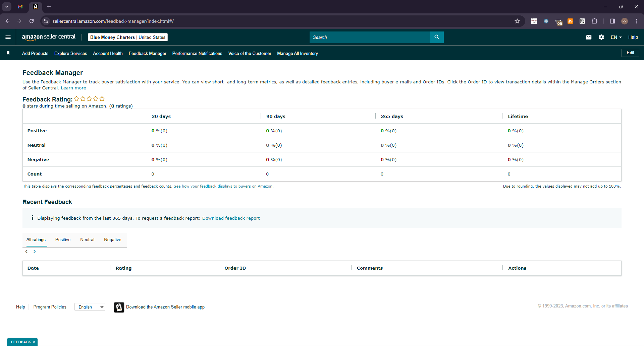
Task: Click the browser forward arrow
Action: pos(19,21)
